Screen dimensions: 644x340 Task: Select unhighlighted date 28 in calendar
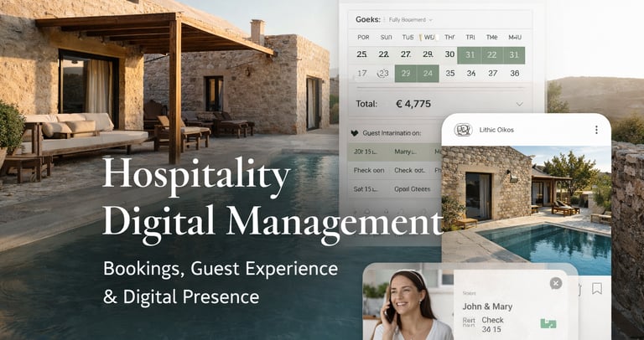coord(428,54)
